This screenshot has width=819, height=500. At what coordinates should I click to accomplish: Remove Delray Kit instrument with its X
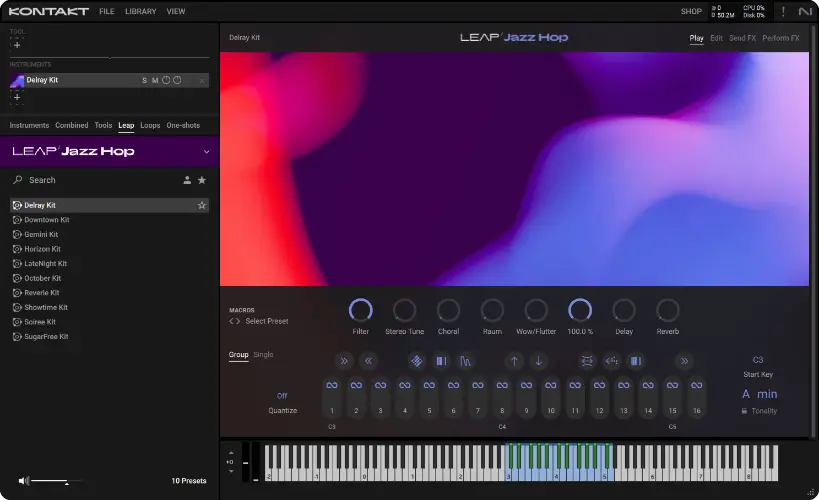tap(202, 80)
